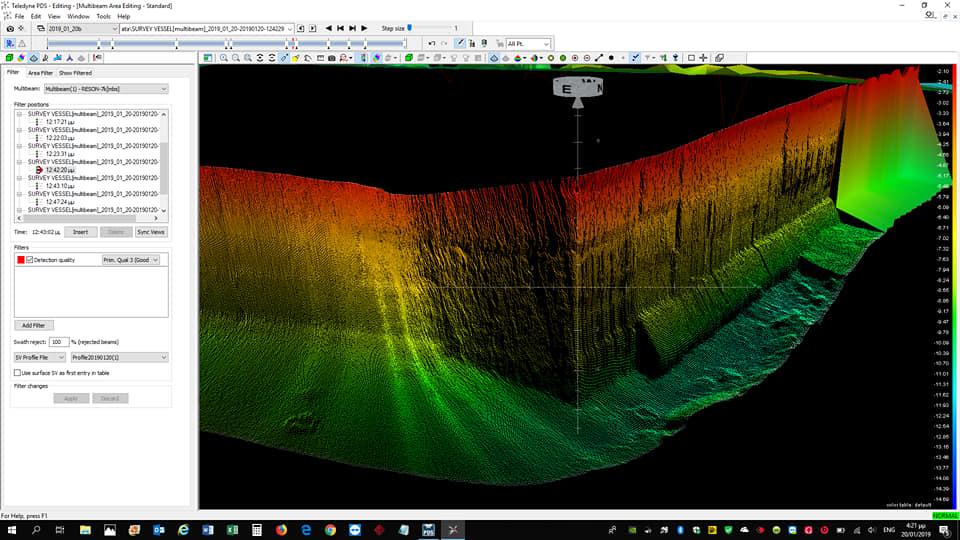Open the All Pt. dropdown
The width and height of the screenshot is (960, 540).
(x=528, y=43)
